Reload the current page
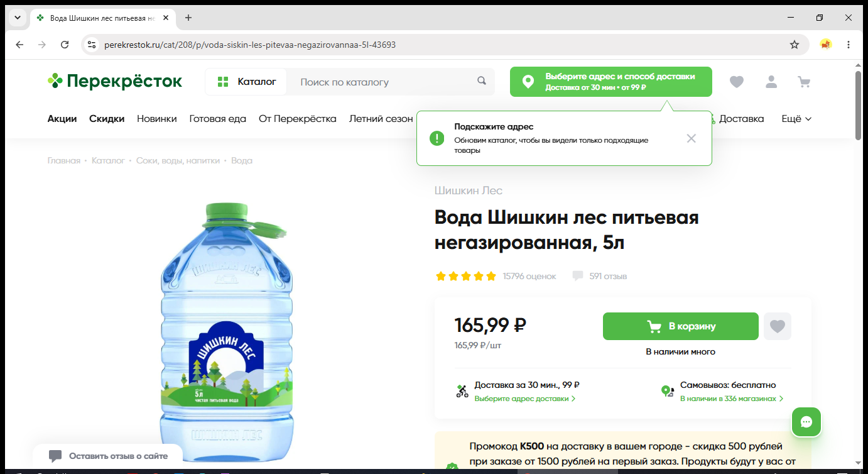This screenshot has width=868, height=474. pos(65,45)
